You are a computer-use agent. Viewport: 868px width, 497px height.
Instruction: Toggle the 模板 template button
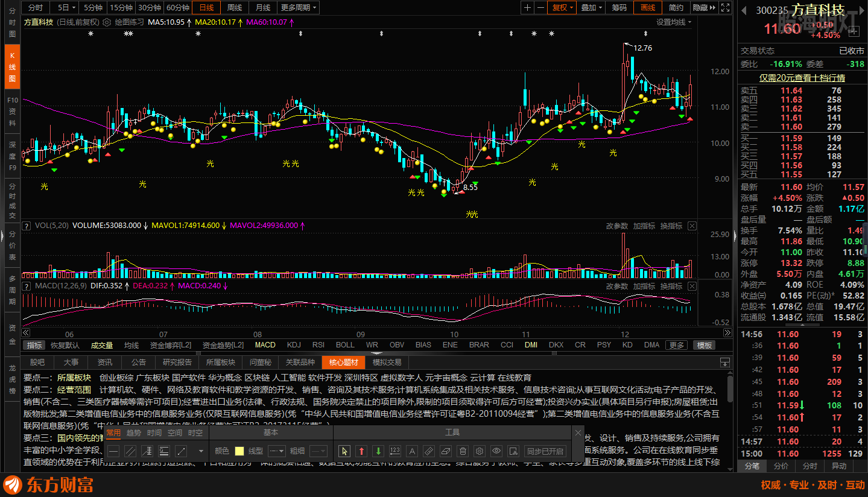tap(705, 345)
